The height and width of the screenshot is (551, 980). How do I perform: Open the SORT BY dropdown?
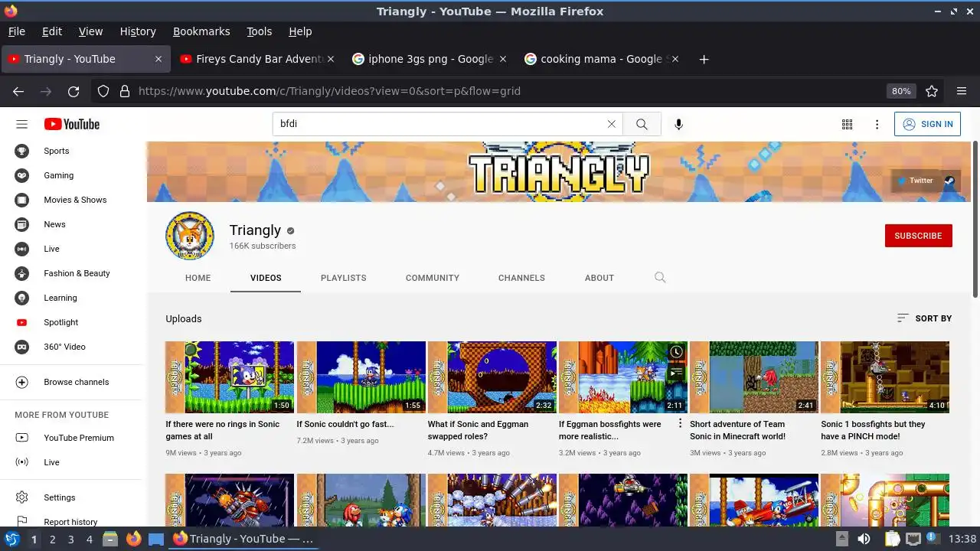[x=924, y=318]
